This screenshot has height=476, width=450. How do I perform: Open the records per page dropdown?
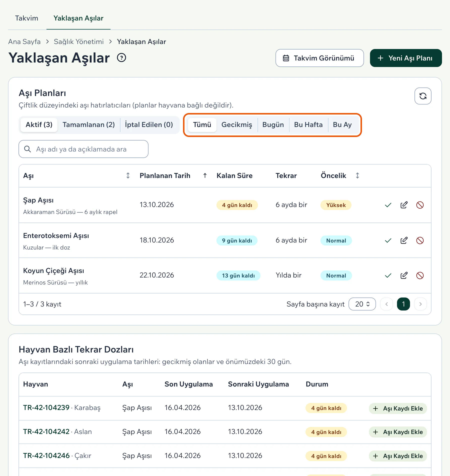[x=362, y=304]
